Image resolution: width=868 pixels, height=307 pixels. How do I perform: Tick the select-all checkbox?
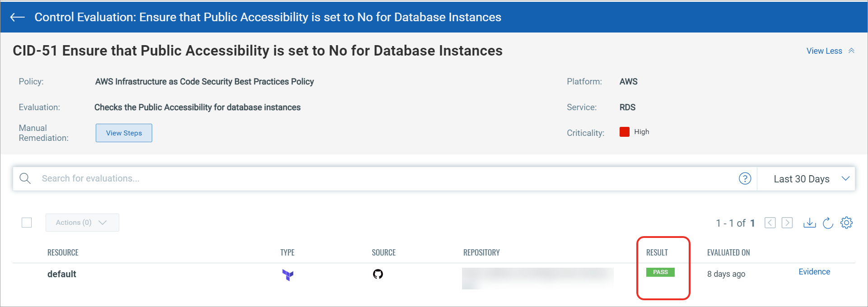(x=27, y=223)
